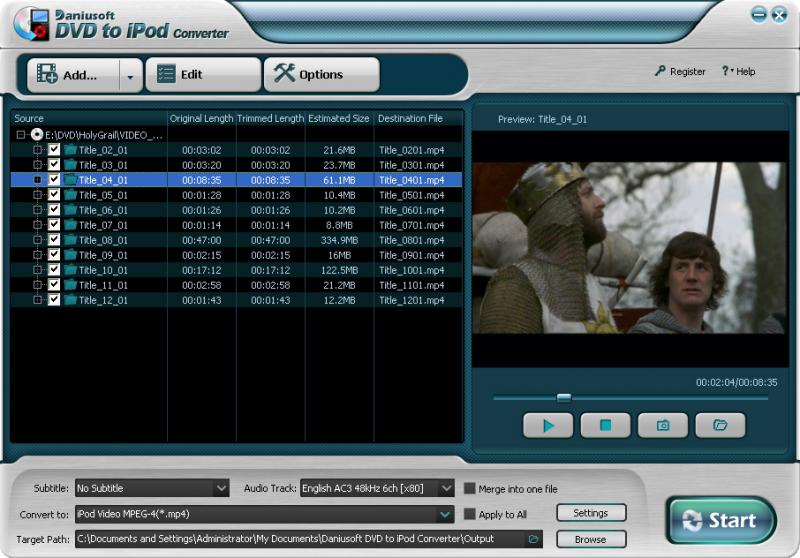Open the Add button dropdown arrow
The image size is (800, 558).
pos(130,75)
